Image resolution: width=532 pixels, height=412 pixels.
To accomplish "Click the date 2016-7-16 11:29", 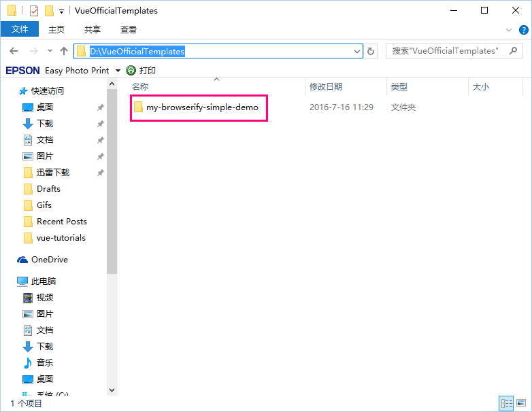I will pyautogui.click(x=342, y=107).
